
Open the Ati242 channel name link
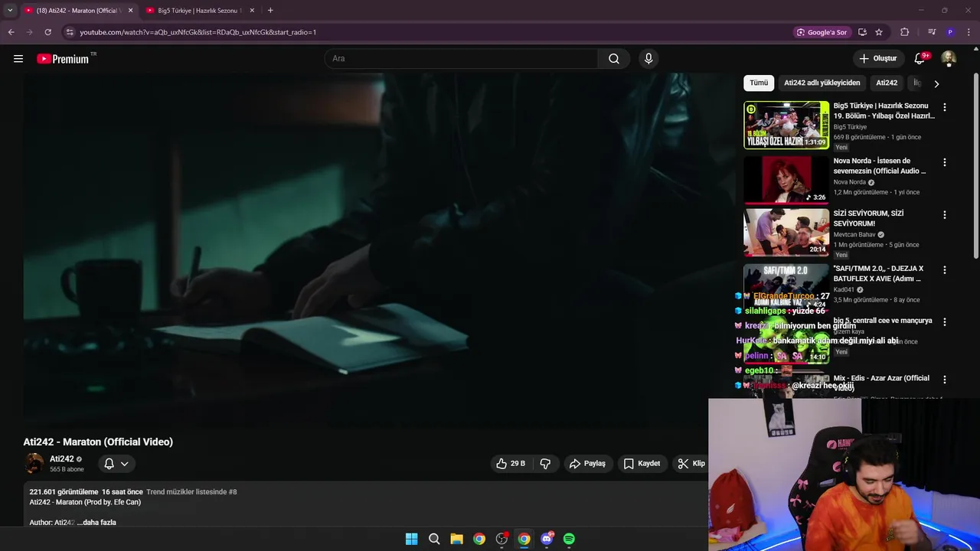coord(62,459)
